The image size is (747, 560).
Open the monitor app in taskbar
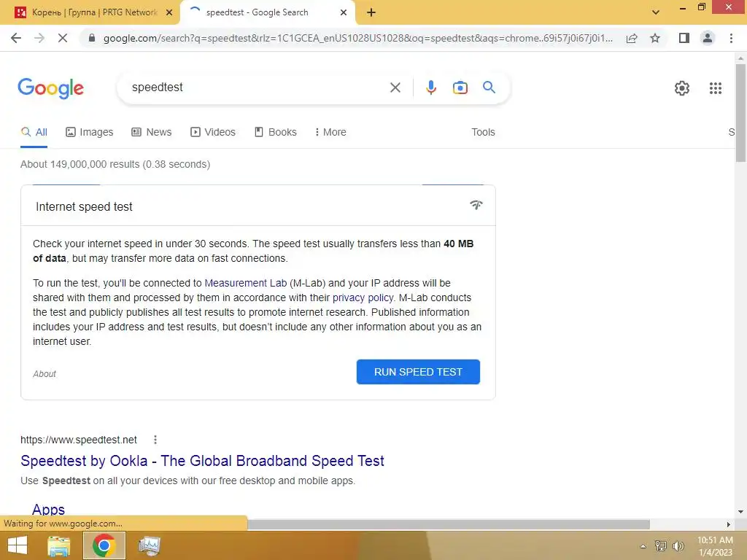(x=149, y=545)
